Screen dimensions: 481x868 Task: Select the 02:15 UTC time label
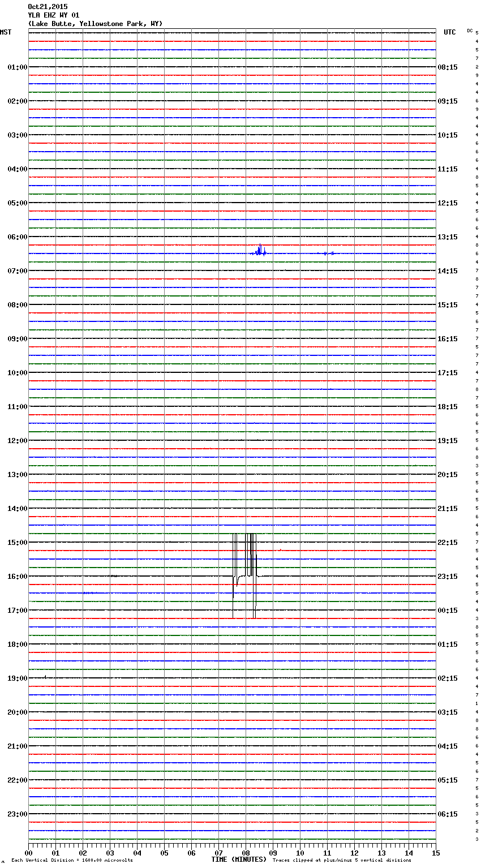(448, 678)
